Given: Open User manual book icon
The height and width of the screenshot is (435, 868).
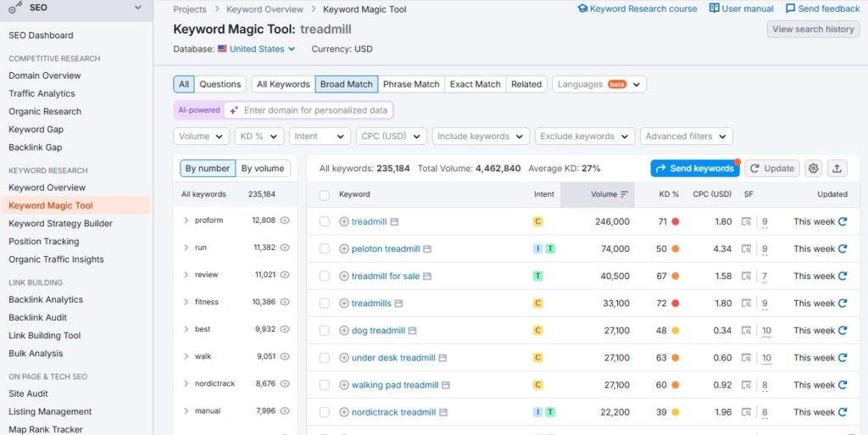Looking at the screenshot, I should (x=714, y=8).
